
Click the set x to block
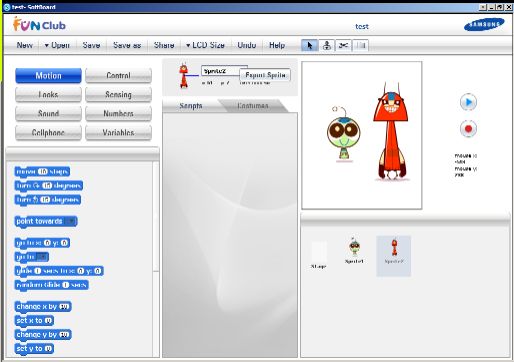(34, 320)
